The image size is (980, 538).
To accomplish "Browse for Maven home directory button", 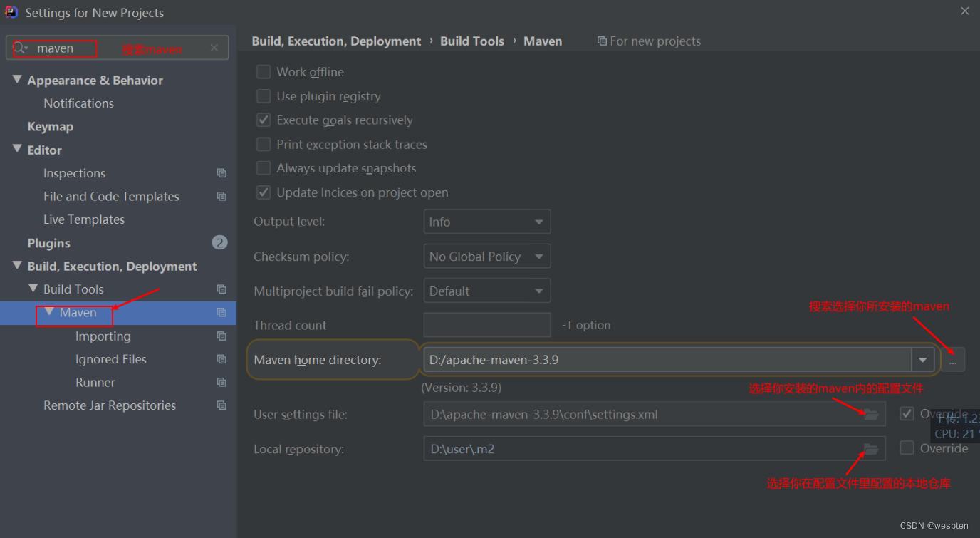I will point(953,360).
